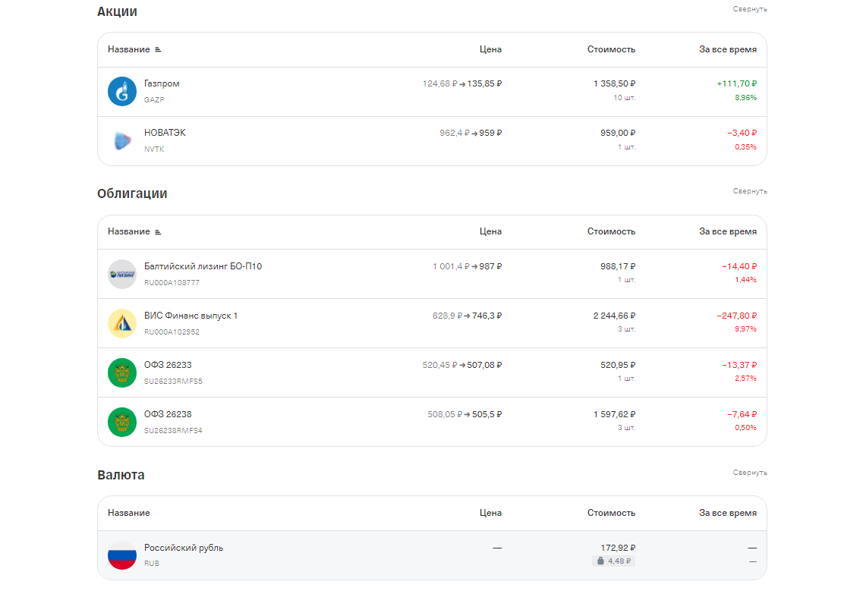This screenshot has width=844, height=616.
Task: Click Gazprom gain +111,70 ₽
Action: [x=736, y=84]
